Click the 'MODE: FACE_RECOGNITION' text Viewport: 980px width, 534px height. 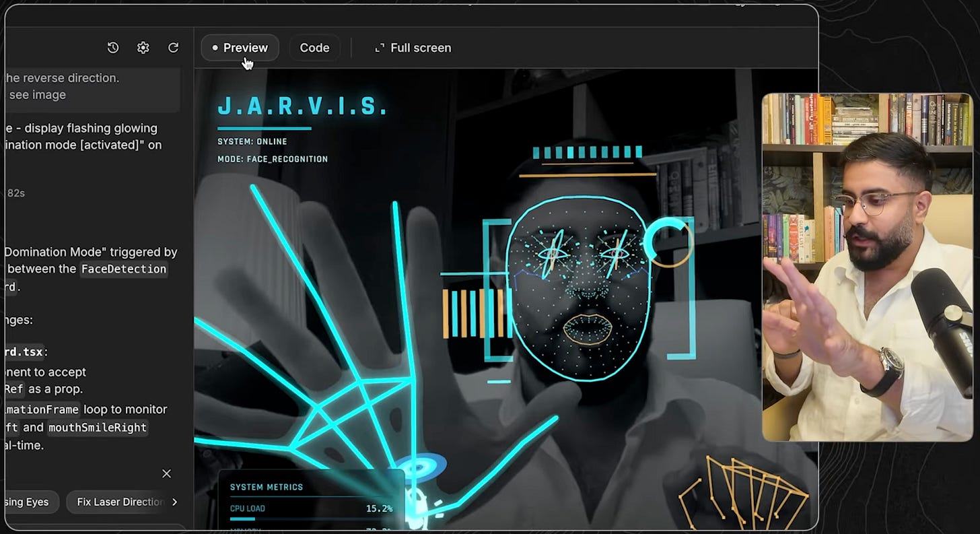click(273, 159)
